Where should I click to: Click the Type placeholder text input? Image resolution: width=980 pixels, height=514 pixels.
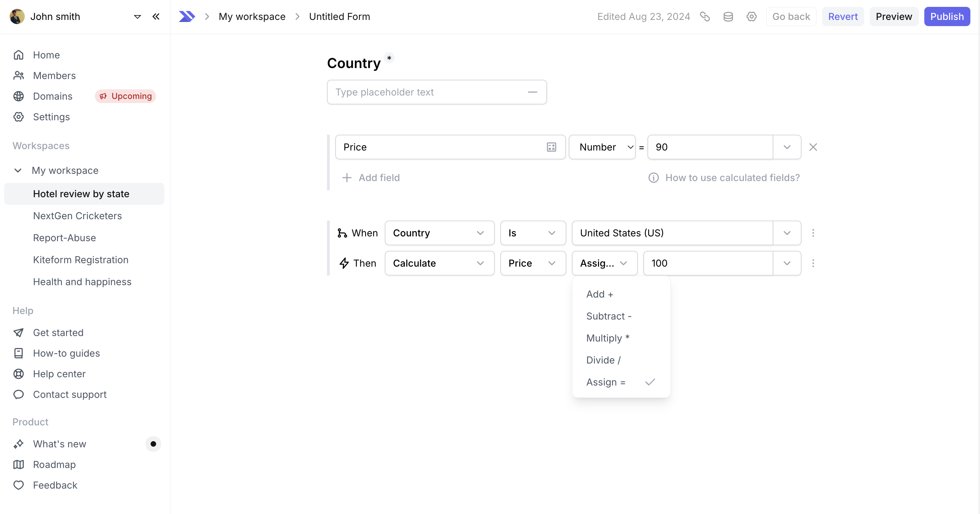[426, 92]
